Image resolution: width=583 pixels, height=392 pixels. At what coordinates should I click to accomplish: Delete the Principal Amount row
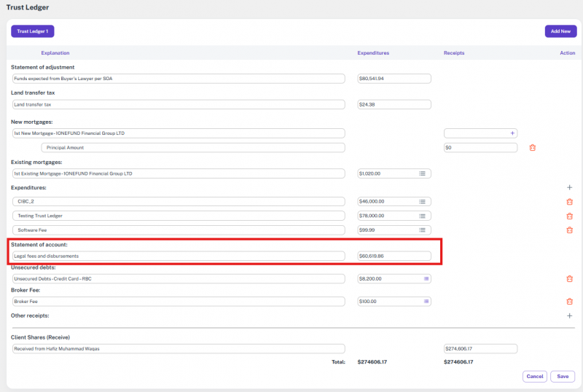click(x=532, y=148)
